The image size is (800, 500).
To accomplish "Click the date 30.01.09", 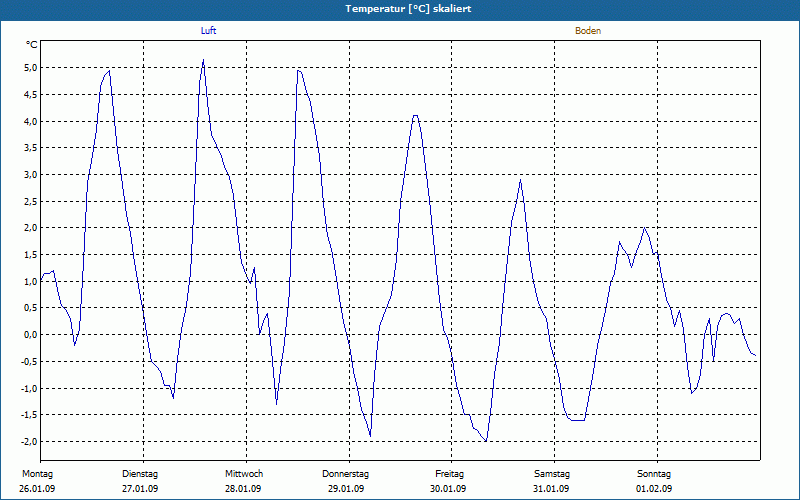I will [x=448, y=489].
